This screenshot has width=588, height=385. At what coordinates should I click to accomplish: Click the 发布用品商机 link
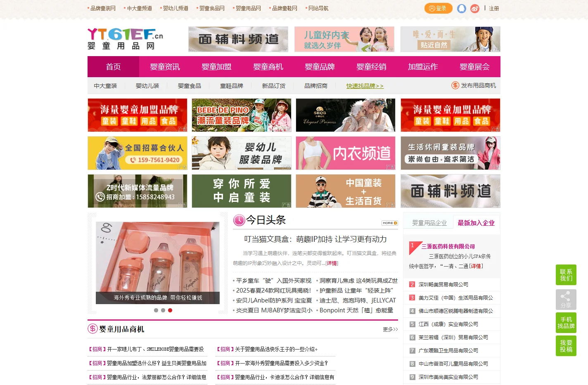pos(479,85)
